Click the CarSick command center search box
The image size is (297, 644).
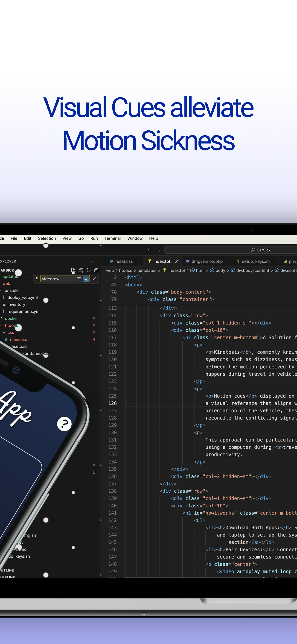pos(231,250)
